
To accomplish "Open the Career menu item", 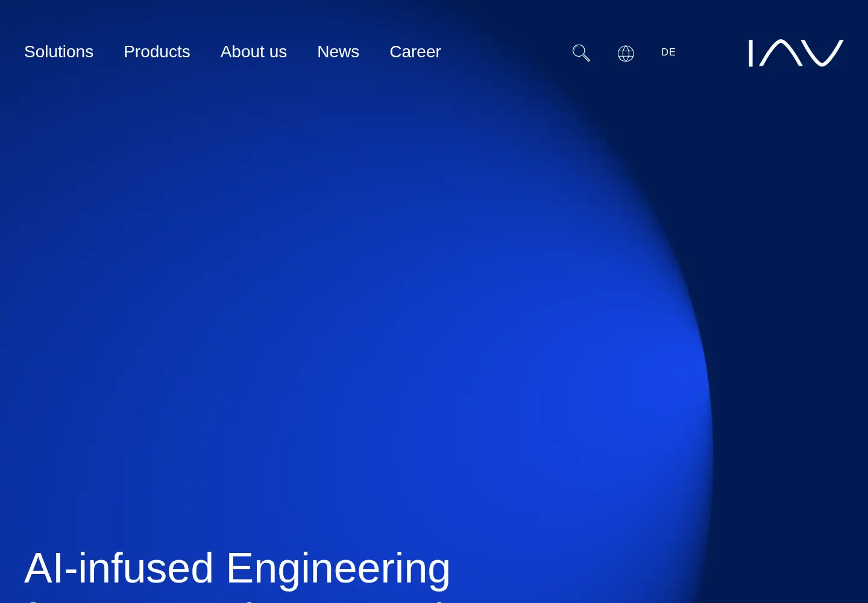I will pos(415,52).
